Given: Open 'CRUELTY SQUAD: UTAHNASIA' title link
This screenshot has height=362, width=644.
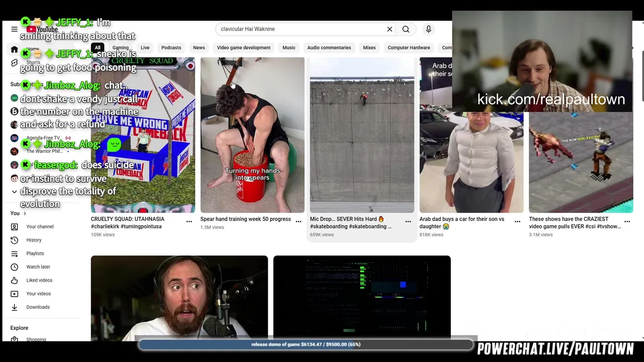Looking at the screenshot, I should click(x=127, y=223).
